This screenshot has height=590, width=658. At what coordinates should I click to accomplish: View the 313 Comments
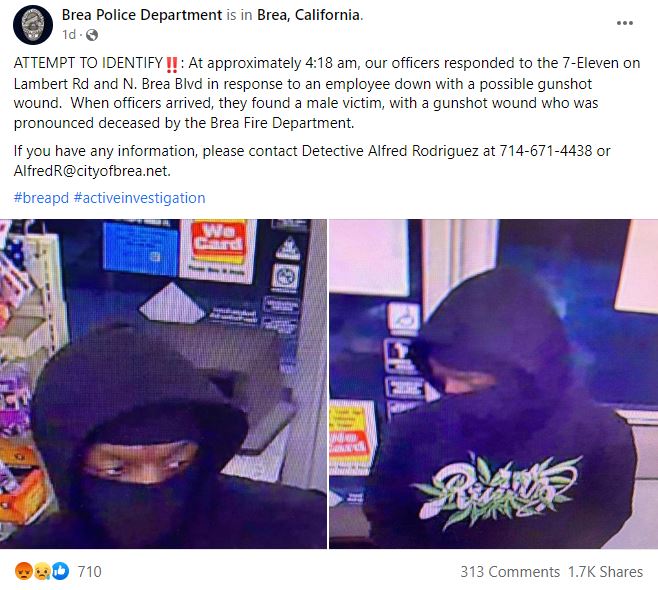click(510, 572)
